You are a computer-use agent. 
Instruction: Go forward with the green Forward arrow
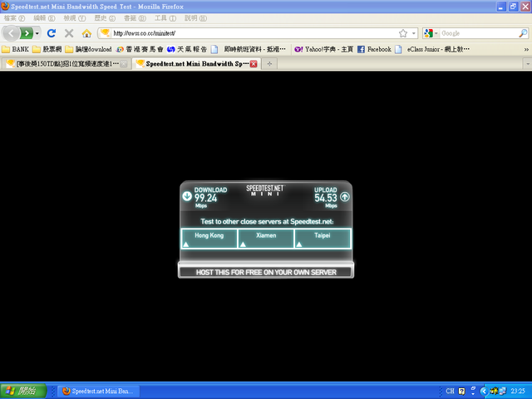tap(27, 33)
